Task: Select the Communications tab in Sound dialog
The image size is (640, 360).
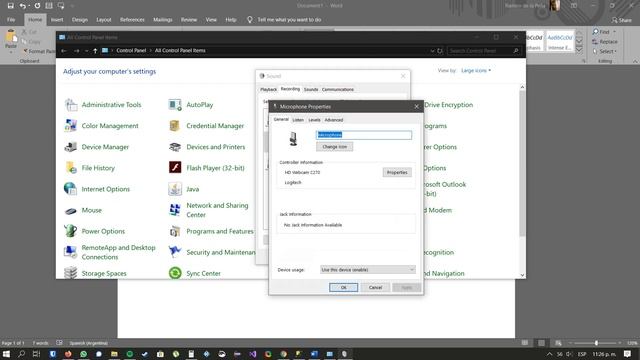Action: click(338, 89)
